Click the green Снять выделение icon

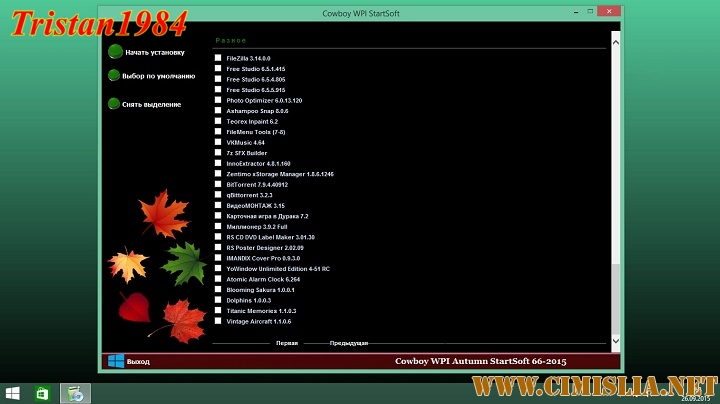coord(114,104)
